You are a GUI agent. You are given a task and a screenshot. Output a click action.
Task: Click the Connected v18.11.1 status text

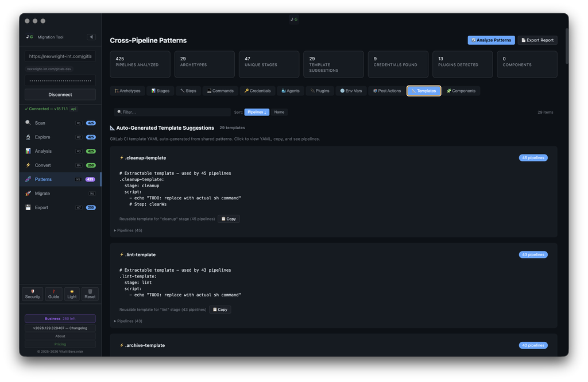(x=46, y=109)
